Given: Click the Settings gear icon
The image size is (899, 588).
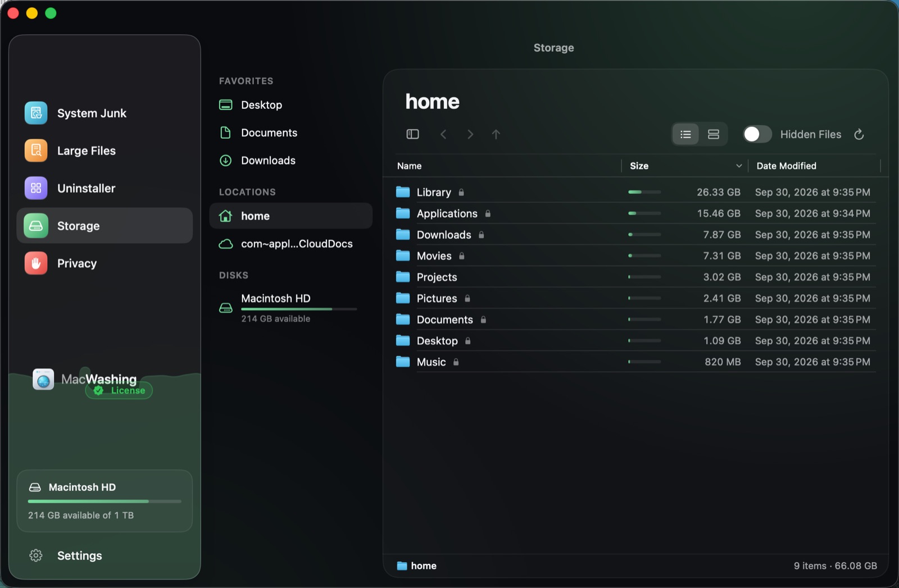Looking at the screenshot, I should 36,555.
